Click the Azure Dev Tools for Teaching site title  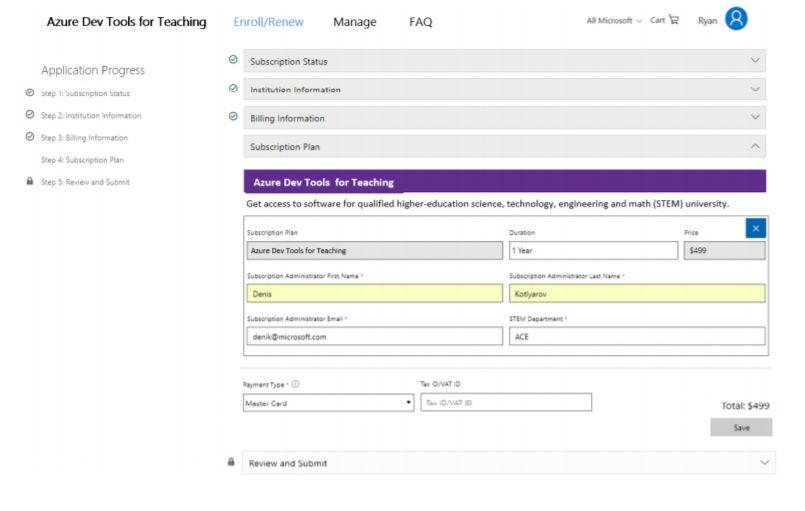click(127, 22)
